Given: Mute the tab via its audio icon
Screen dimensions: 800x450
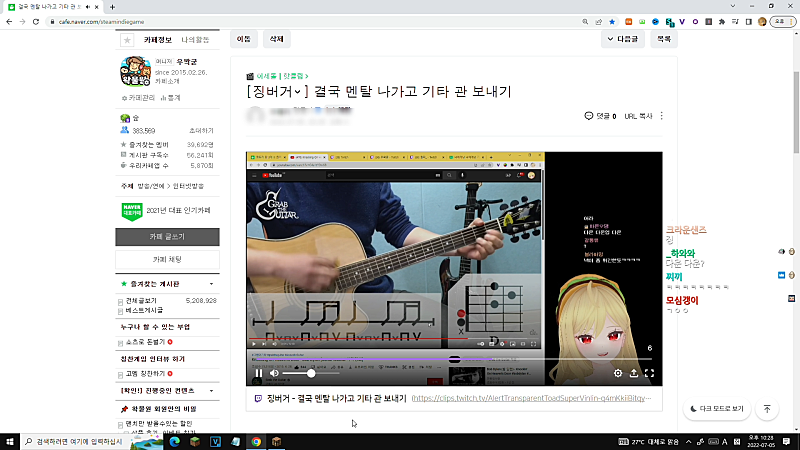Looking at the screenshot, I should pyautogui.click(x=88, y=7).
